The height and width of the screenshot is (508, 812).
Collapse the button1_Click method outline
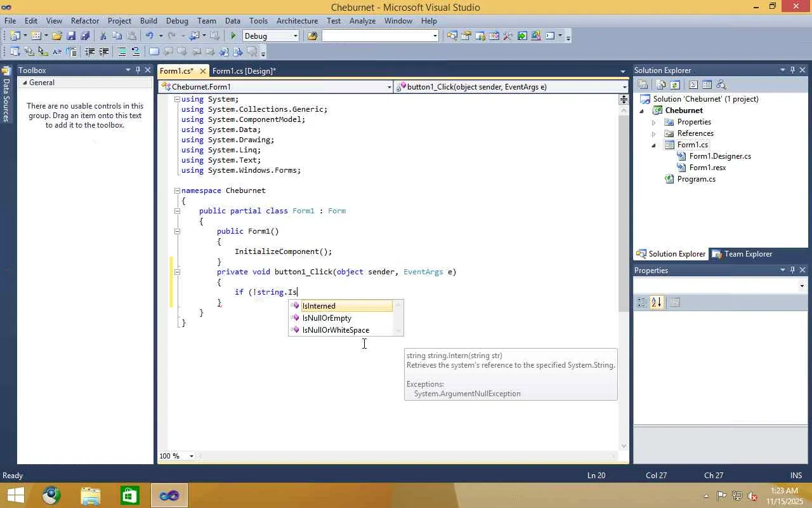point(177,272)
